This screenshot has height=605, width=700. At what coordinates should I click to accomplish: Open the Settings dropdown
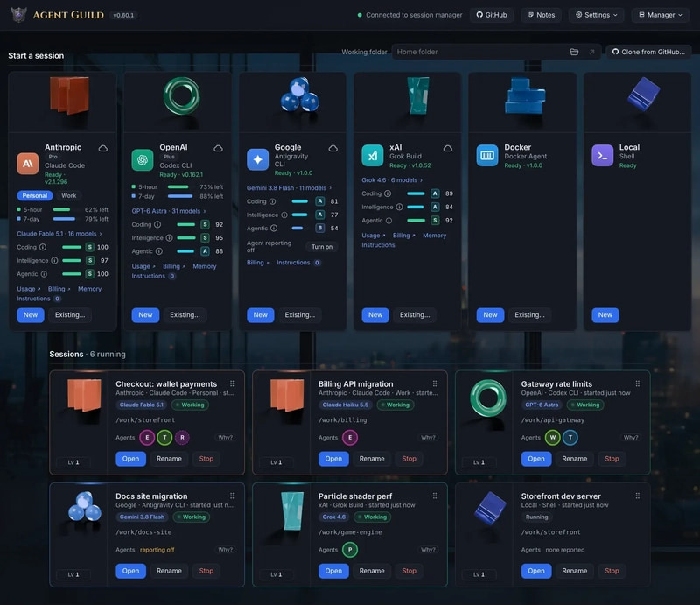click(x=597, y=15)
